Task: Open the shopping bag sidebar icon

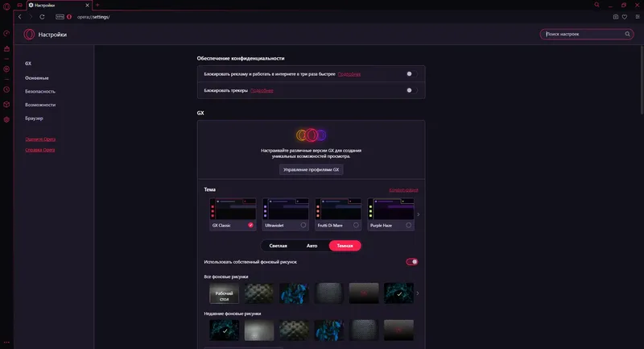Action: tap(6, 48)
